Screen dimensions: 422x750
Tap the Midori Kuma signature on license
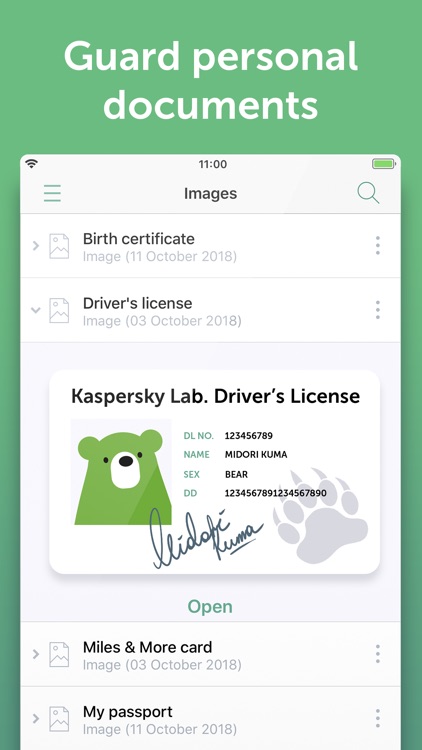pyautogui.click(x=206, y=538)
